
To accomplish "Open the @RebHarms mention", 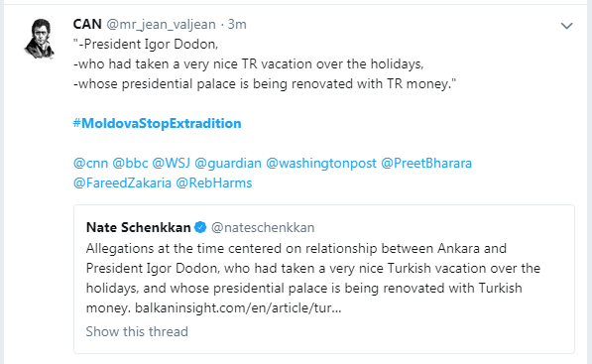I will [x=214, y=182].
